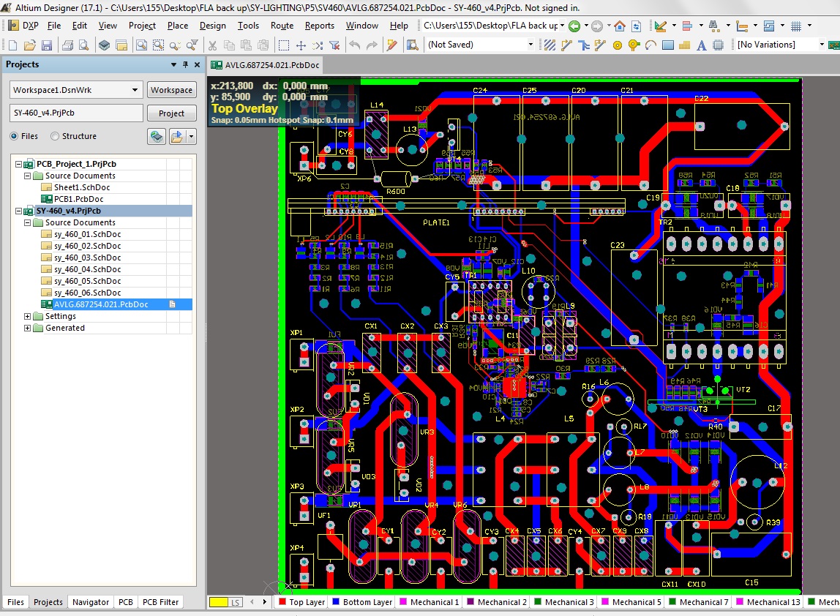Viewport: 840px width, 616px height.
Task: Select the Place Arc tool
Action: click(x=650, y=45)
